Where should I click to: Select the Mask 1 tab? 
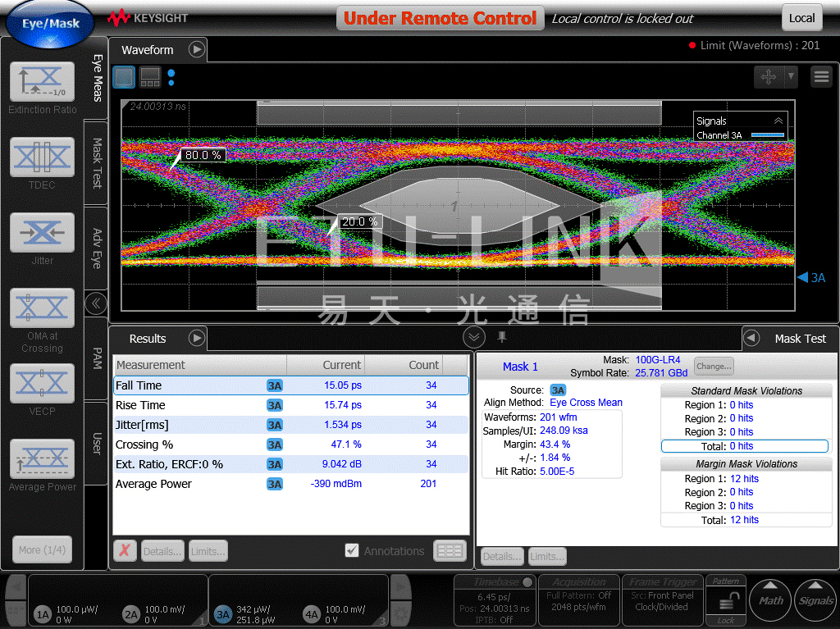pos(519,367)
